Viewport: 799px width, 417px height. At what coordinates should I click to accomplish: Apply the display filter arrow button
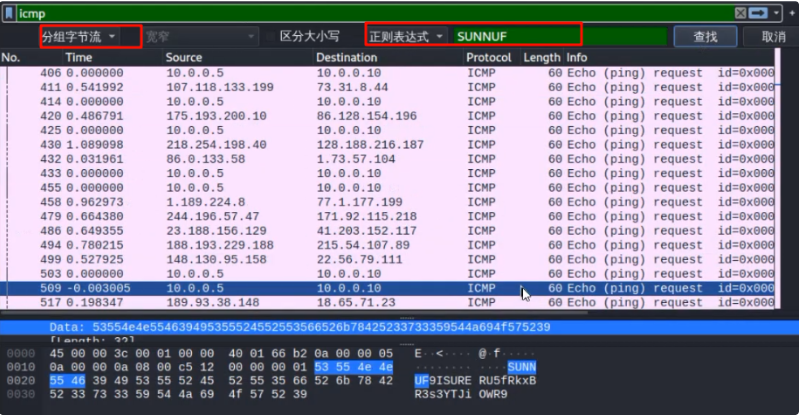758,13
